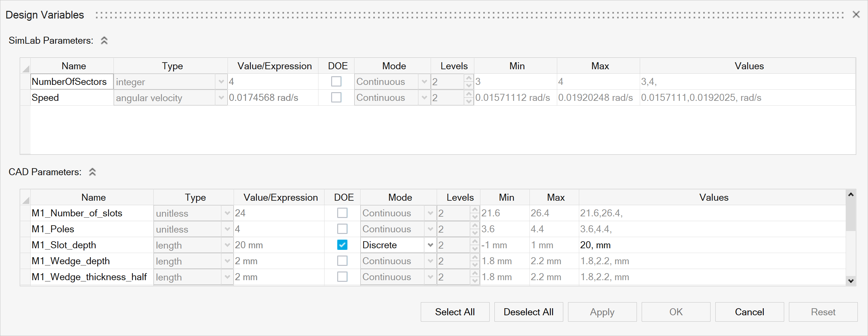This screenshot has height=336, width=868.
Task: Collapse the SimLab Parameters section
Action: [104, 41]
